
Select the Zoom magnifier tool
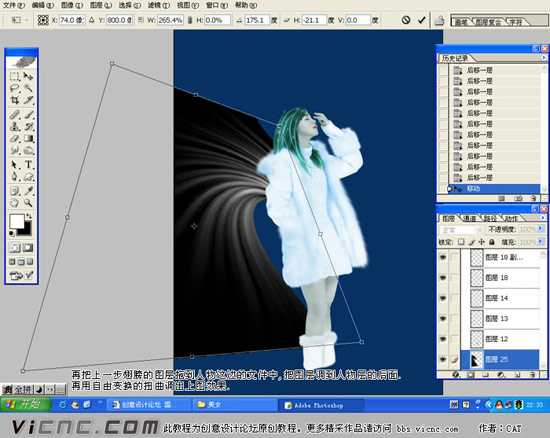28,203
